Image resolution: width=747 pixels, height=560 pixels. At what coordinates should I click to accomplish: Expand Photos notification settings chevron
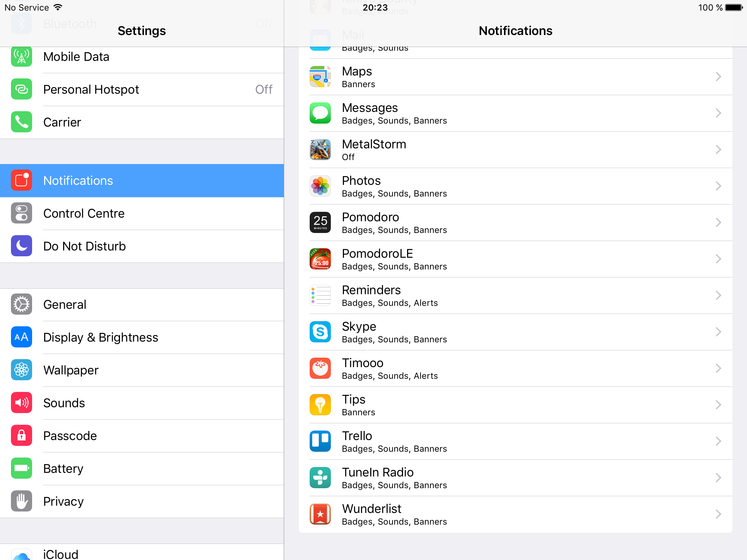pos(718,186)
